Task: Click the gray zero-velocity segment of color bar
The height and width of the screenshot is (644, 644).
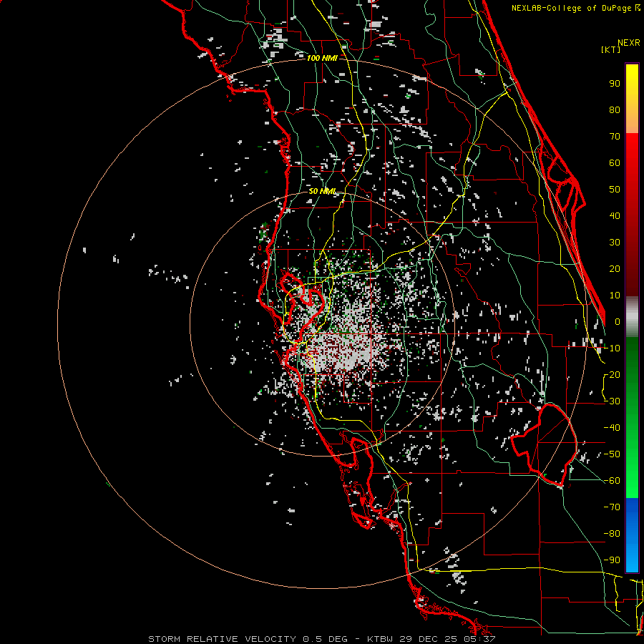Action: (632, 316)
